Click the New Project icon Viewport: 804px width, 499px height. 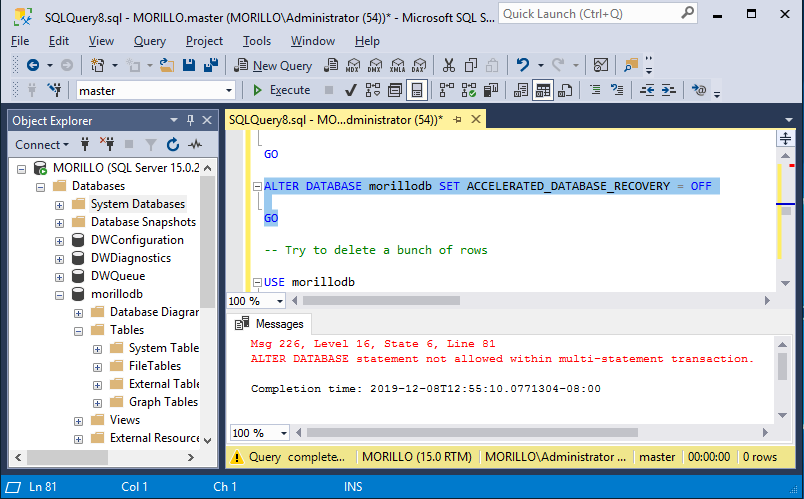97,65
